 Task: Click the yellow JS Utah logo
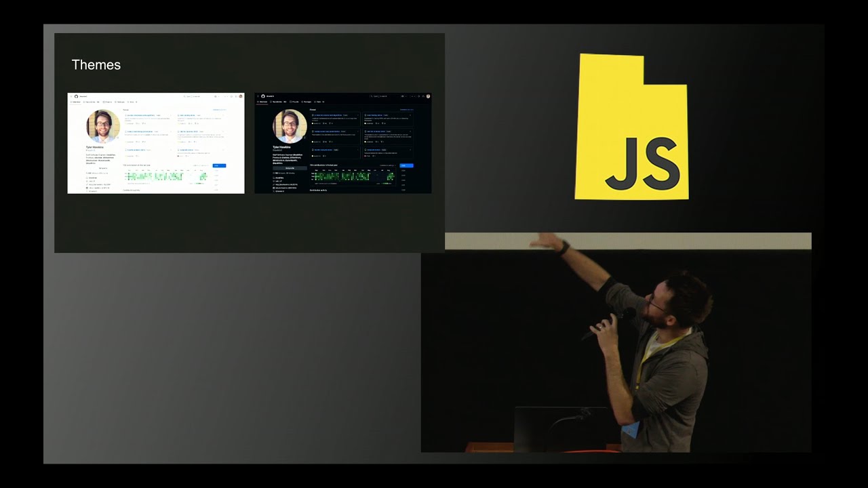point(632,127)
